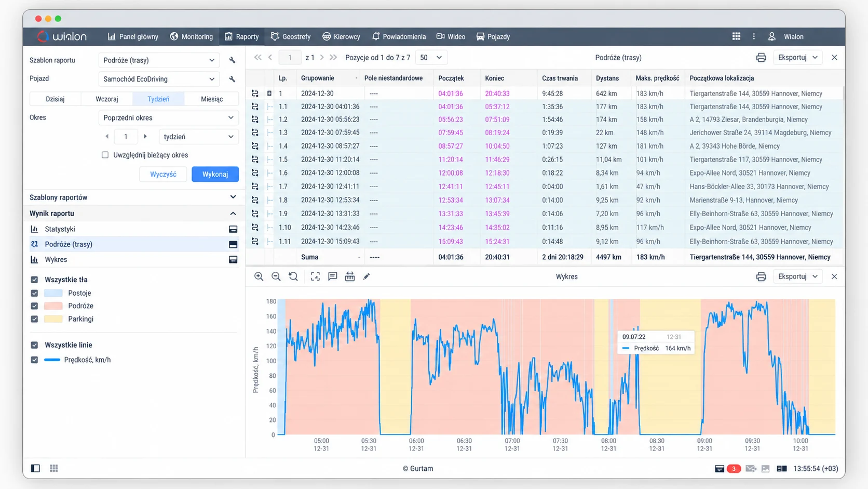Click the zoom in icon on chart toolbar

pos(259,276)
